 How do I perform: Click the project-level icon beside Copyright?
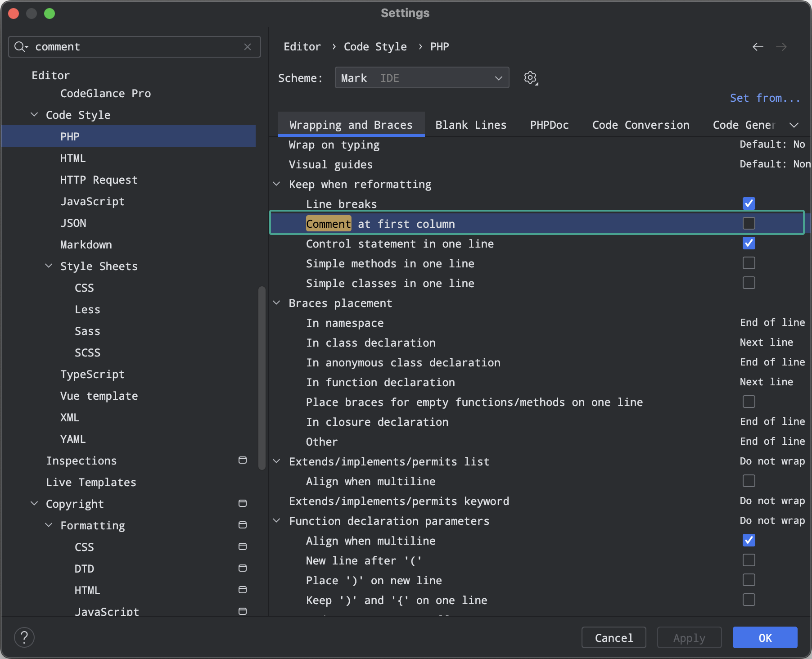(x=243, y=504)
